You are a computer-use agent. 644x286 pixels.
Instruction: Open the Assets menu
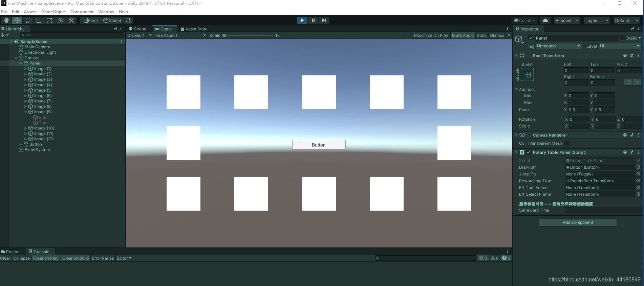pyautogui.click(x=30, y=11)
